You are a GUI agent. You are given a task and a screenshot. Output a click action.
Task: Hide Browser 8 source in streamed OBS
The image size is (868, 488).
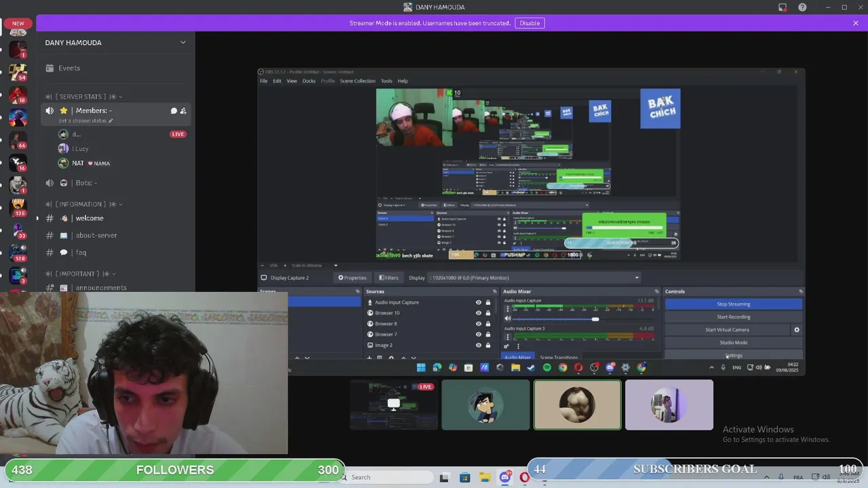(478, 324)
